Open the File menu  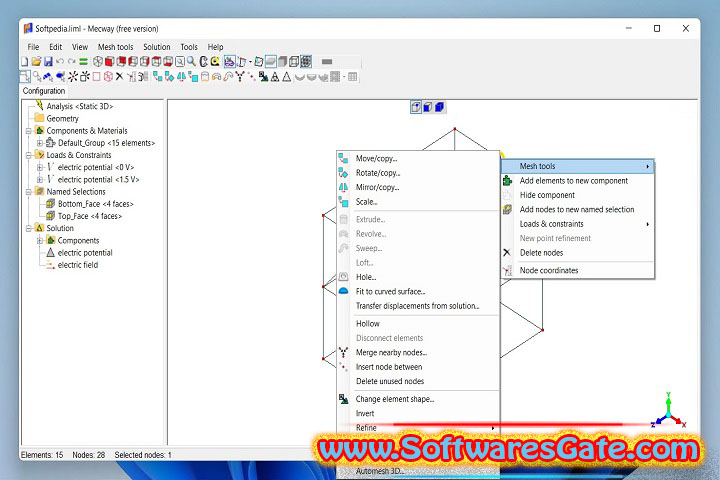pos(33,47)
